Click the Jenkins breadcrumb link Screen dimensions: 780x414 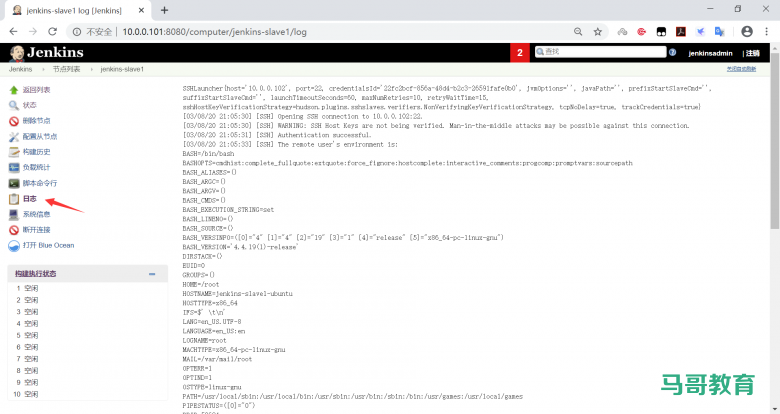20,69
